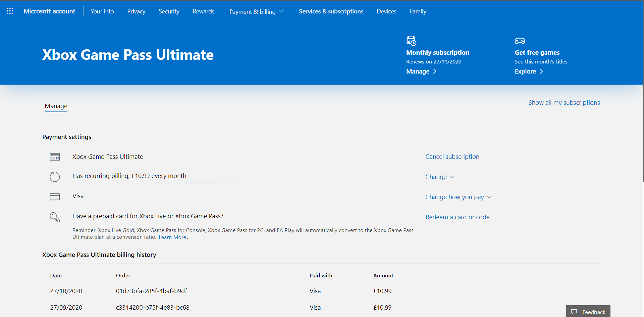Click the game controller icon

click(x=520, y=41)
